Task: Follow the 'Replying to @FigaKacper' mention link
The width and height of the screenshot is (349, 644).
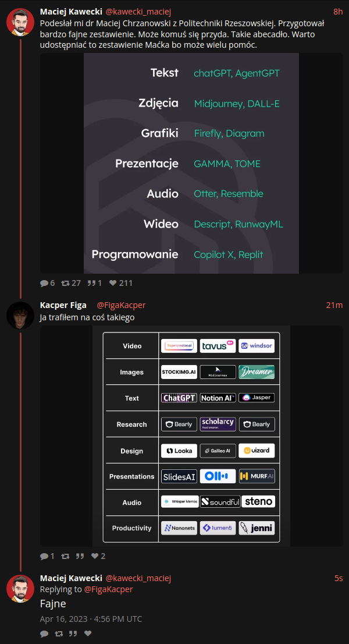Action: coord(108,589)
